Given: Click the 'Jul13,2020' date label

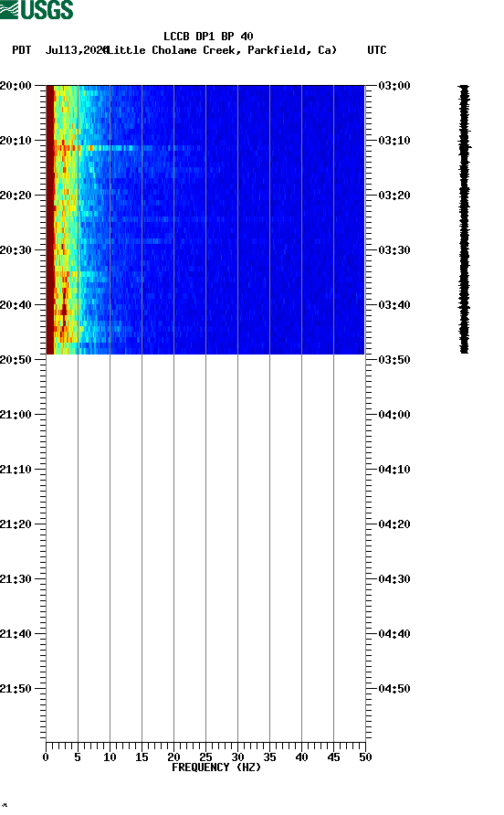Looking at the screenshot, I should pos(77,50).
